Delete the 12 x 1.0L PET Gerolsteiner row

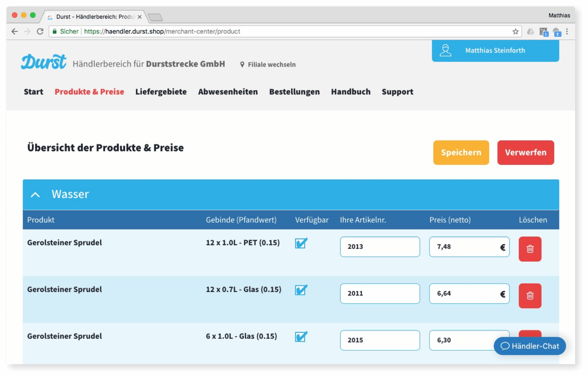tap(530, 249)
